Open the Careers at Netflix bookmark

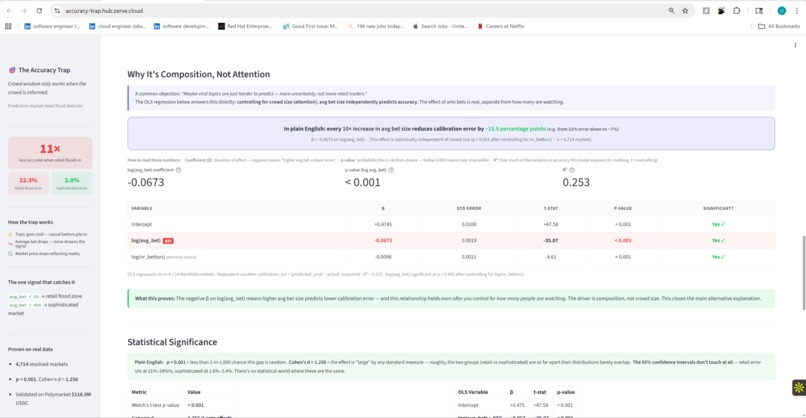pyautogui.click(x=501, y=26)
